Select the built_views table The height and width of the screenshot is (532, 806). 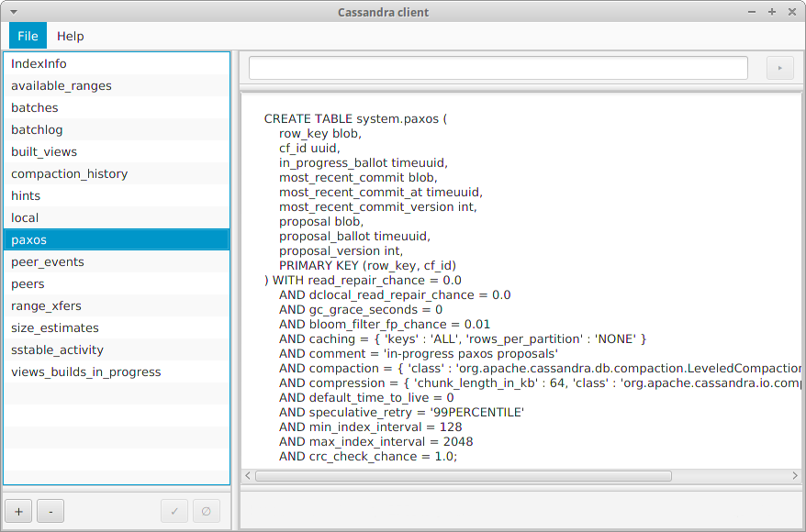point(117,152)
